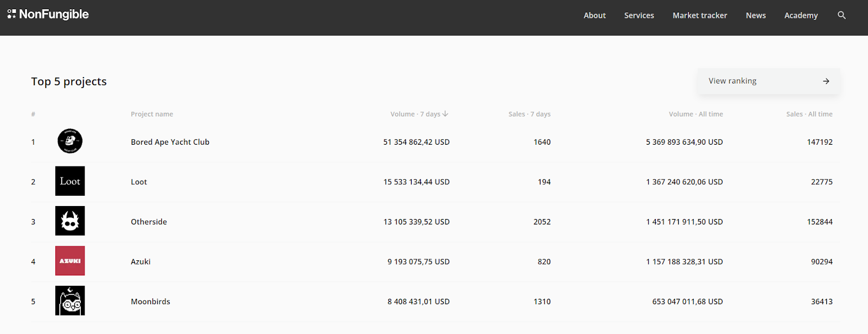Open the Academy menu

click(x=801, y=15)
